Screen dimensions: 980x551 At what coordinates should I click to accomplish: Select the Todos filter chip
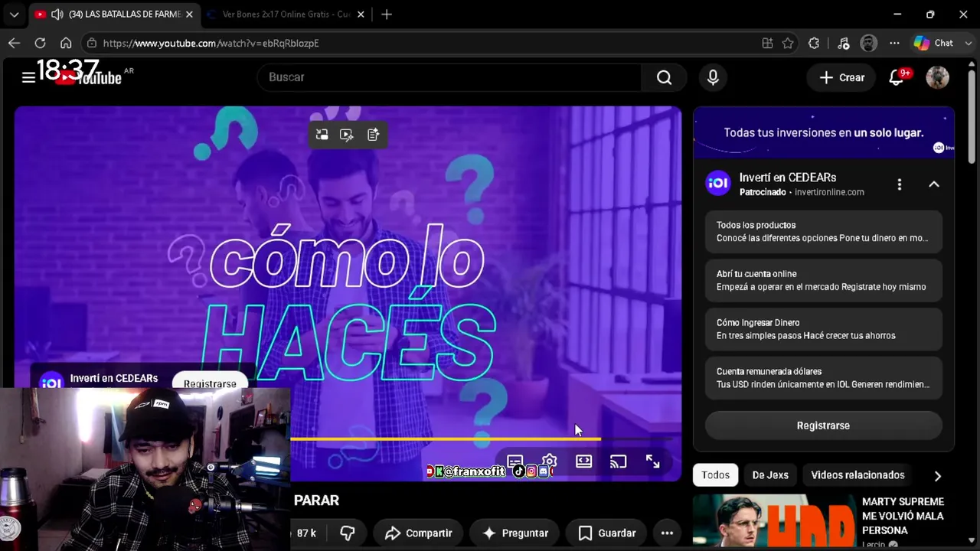click(715, 475)
